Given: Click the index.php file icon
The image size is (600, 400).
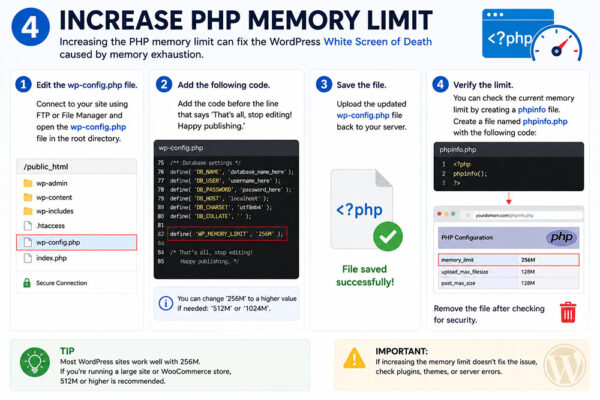Looking at the screenshot, I should point(28,258).
